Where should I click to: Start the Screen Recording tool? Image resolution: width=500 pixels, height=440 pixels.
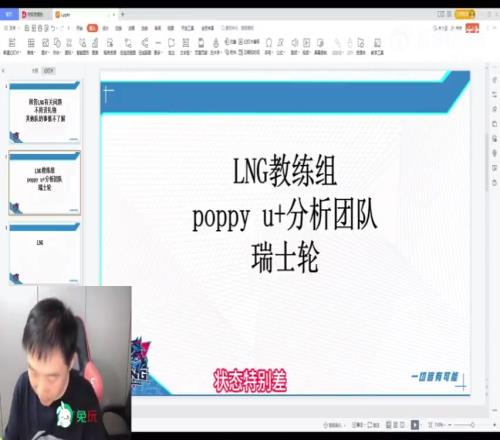pos(320,43)
